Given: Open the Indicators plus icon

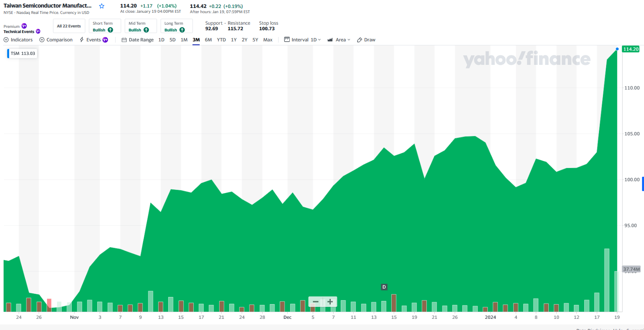Looking at the screenshot, I should pos(6,40).
